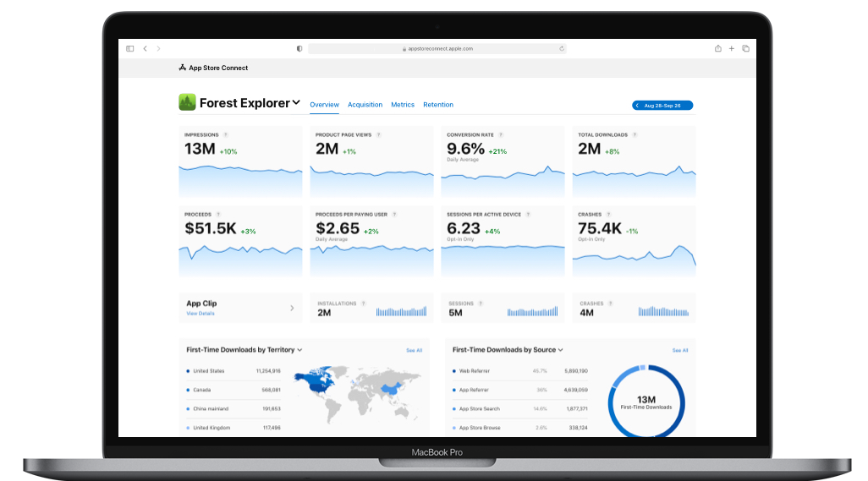Open the Proceeds help question mark

(x=218, y=215)
